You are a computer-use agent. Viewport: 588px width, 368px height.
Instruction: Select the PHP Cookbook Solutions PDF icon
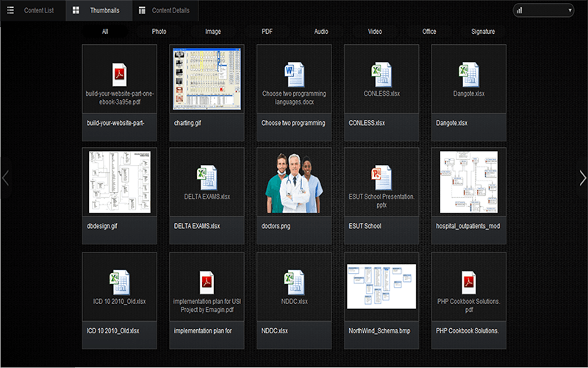[x=468, y=281]
